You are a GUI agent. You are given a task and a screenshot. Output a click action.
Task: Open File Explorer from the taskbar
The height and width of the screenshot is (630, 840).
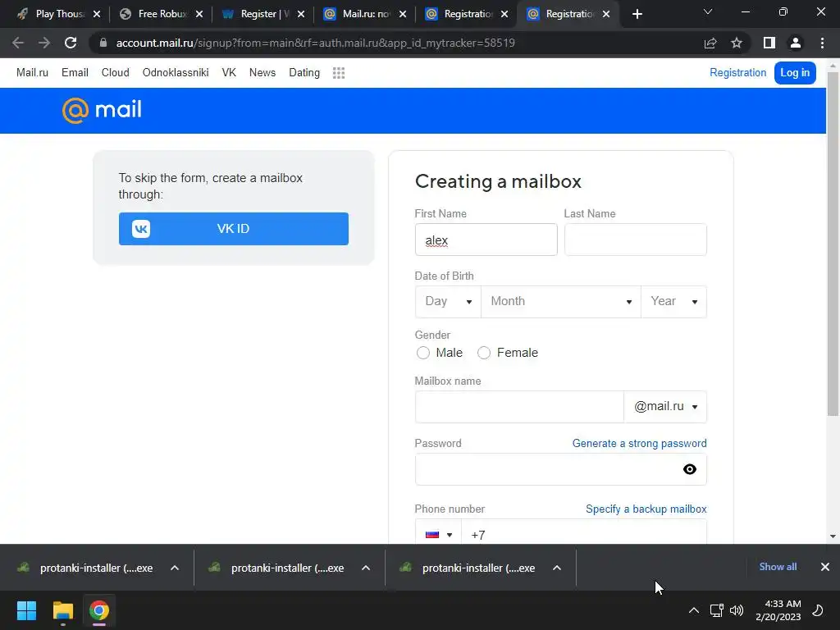[62, 610]
